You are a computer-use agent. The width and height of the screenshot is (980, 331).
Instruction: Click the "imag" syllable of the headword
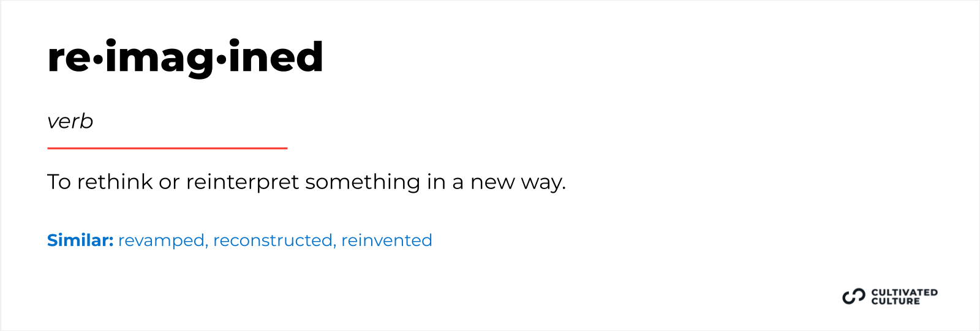(x=159, y=59)
